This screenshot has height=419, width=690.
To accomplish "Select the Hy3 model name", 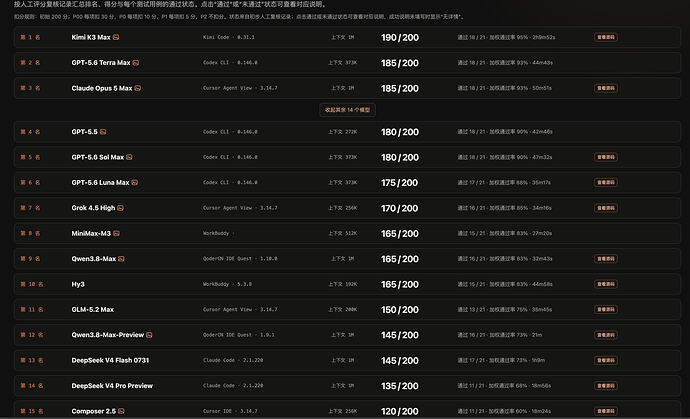I will (78, 284).
